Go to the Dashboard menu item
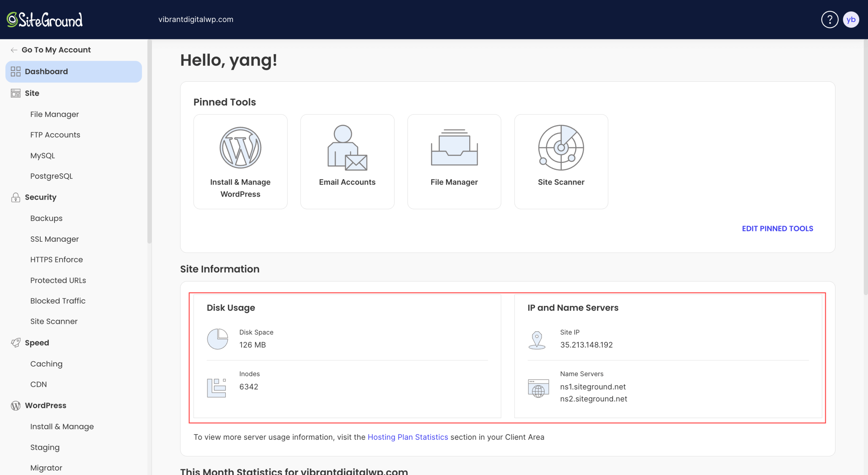Viewport: 868px width, 475px height. tap(74, 72)
